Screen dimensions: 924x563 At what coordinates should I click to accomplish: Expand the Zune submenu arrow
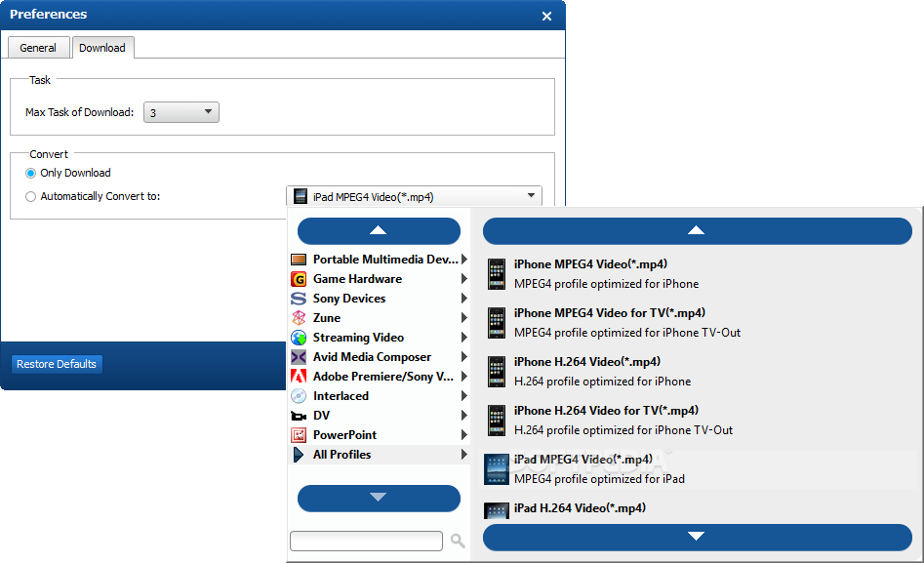point(464,318)
